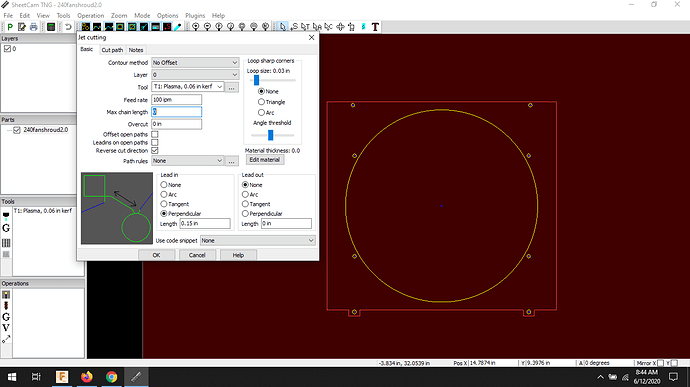Open the Plugins menu

195,15
